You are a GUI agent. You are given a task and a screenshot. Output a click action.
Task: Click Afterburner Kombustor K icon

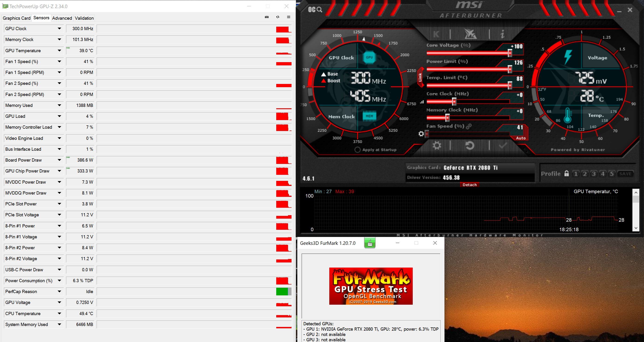coord(436,34)
